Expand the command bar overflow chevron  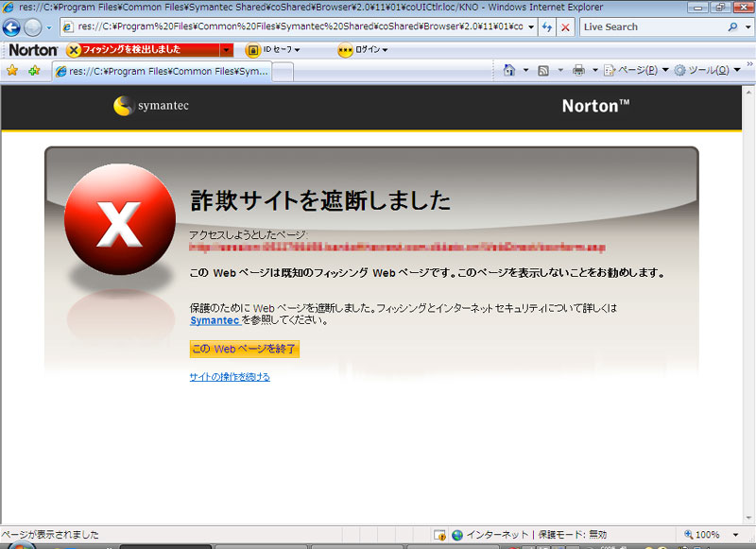(749, 63)
